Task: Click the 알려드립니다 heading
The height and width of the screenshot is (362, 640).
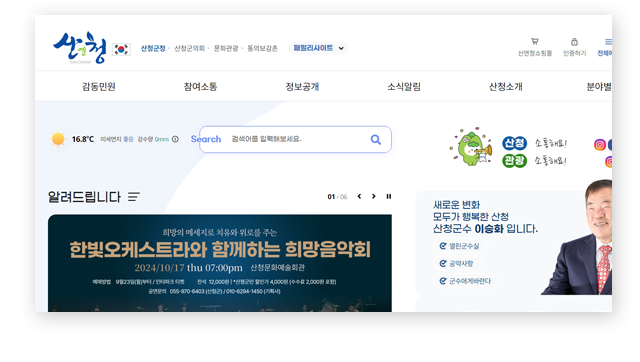Action: click(84, 197)
